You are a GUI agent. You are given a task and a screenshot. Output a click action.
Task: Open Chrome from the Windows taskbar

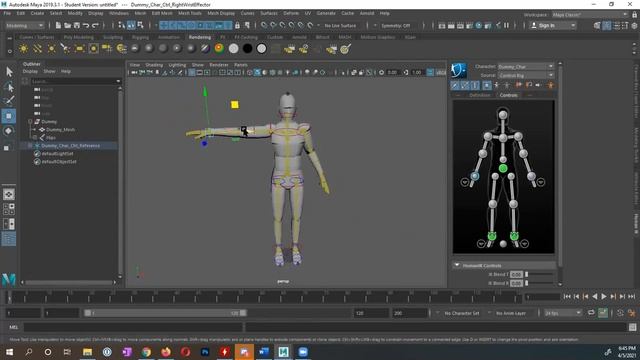146,352
